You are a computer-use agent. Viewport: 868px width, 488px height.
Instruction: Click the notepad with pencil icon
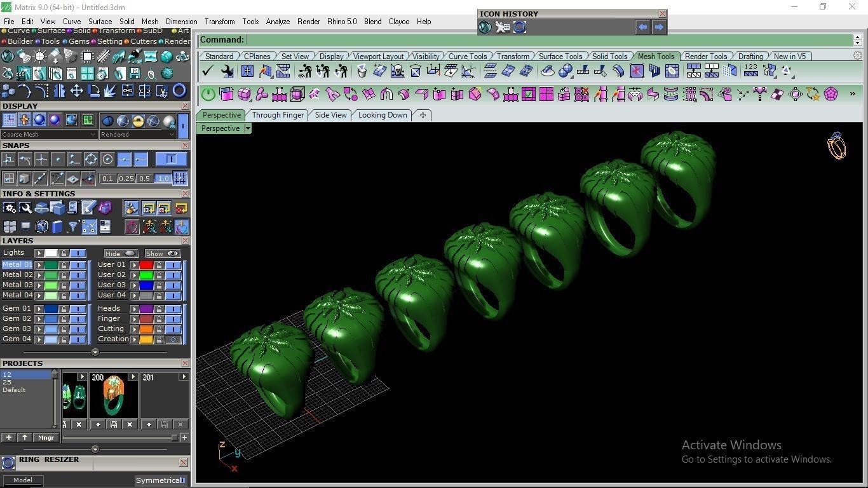[x=88, y=207]
